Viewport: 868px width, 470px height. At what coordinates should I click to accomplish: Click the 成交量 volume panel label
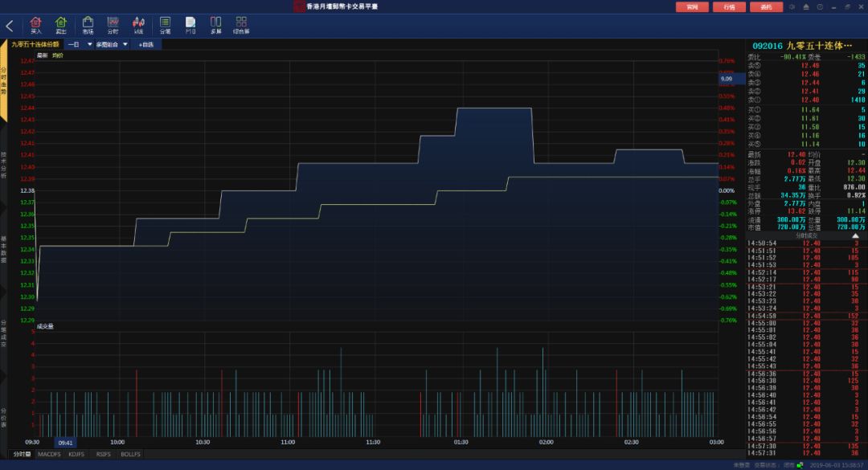45,327
